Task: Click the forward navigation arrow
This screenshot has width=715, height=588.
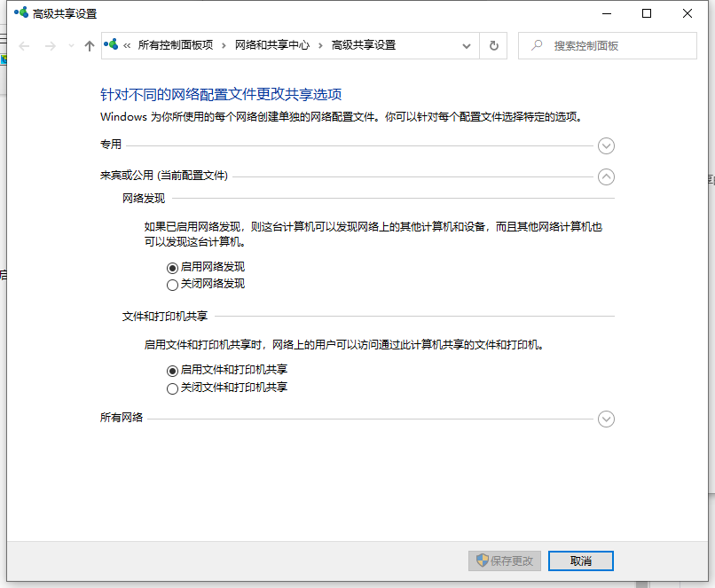Action: pos(51,46)
